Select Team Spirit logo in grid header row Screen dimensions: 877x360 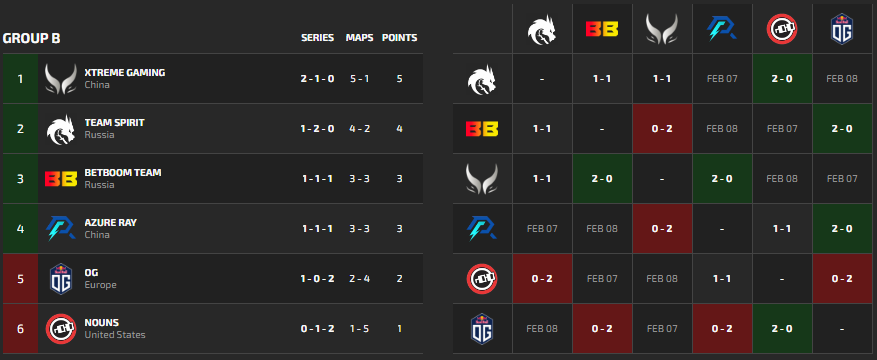(x=542, y=29)
